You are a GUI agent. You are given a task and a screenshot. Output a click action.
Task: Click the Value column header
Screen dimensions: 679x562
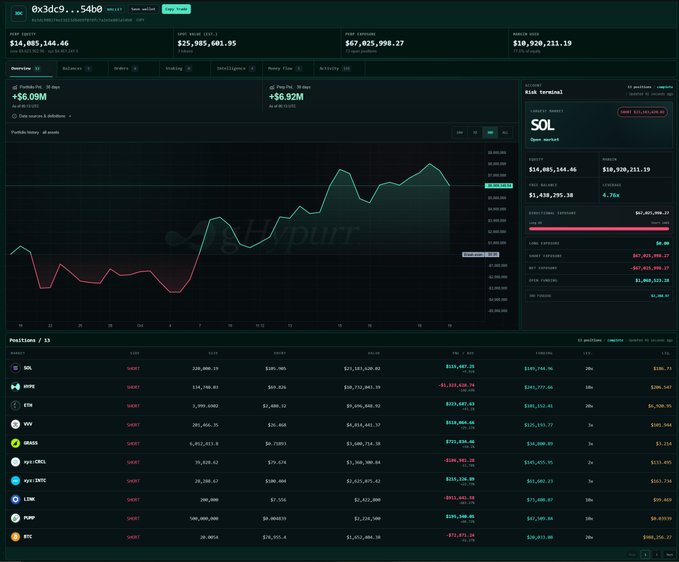coord(374,353)
